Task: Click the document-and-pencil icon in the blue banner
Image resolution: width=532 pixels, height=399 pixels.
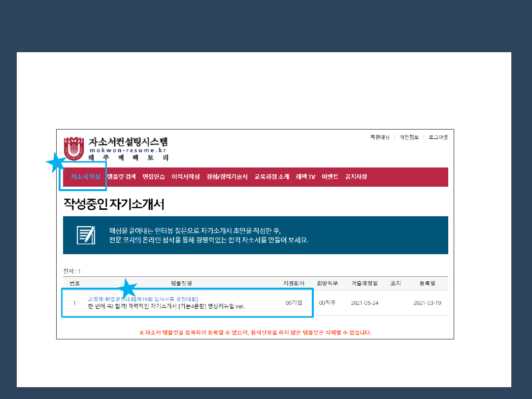Action: 86,235
